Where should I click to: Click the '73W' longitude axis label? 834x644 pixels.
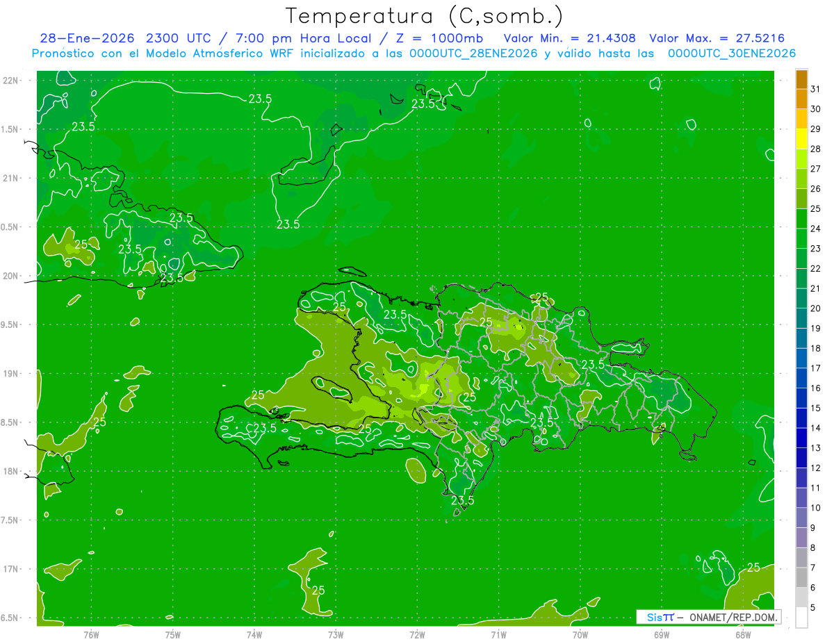coord(336,634)
